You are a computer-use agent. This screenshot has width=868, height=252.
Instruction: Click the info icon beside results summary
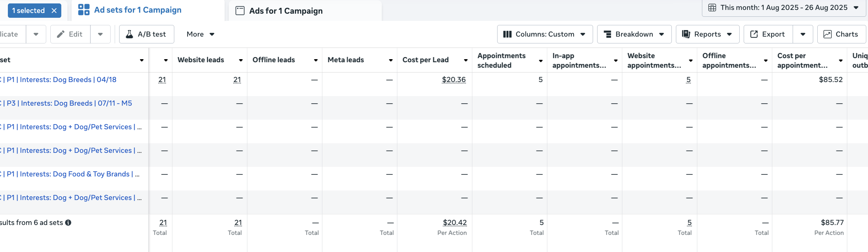[x=68, y=223]
